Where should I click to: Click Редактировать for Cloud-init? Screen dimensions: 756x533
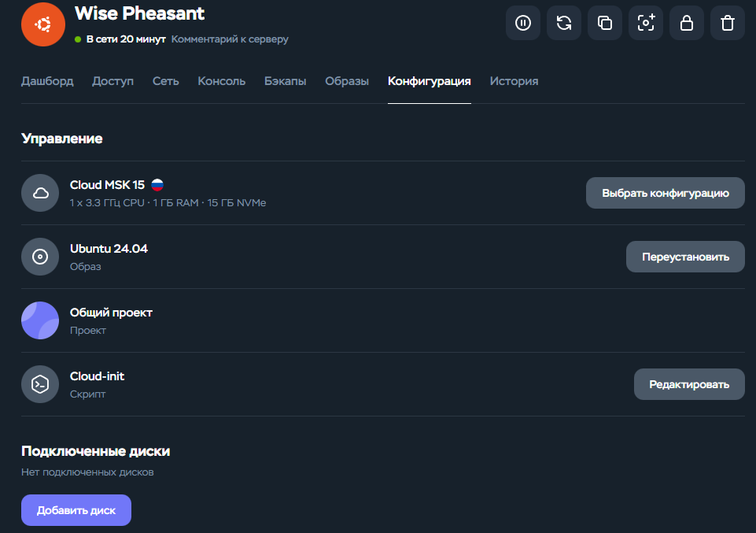tap(689, 384)
